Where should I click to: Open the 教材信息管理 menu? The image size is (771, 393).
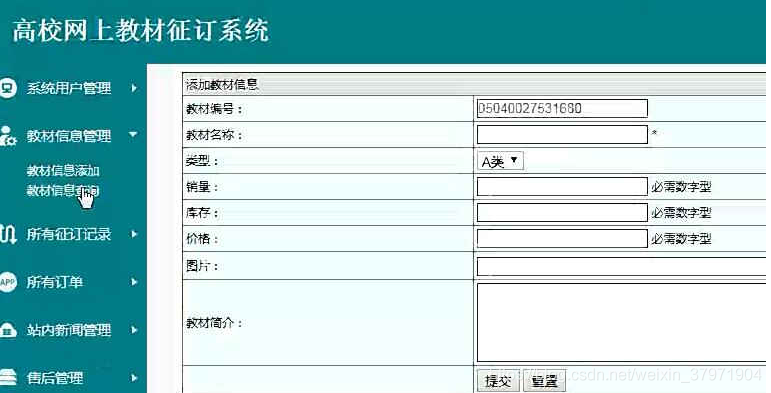click(69, 136)
